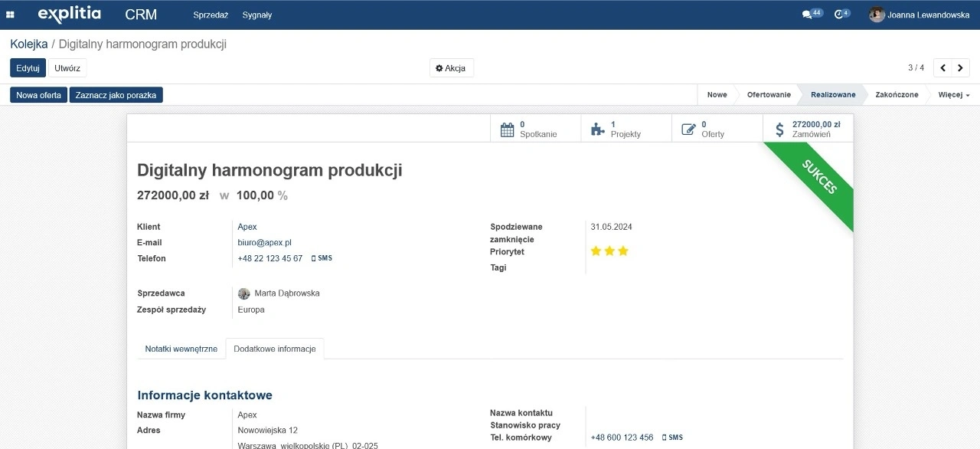Open the Spotkanie calendar stat button
980x449 pixels.
pyautogui.click(x=535, y=129)
